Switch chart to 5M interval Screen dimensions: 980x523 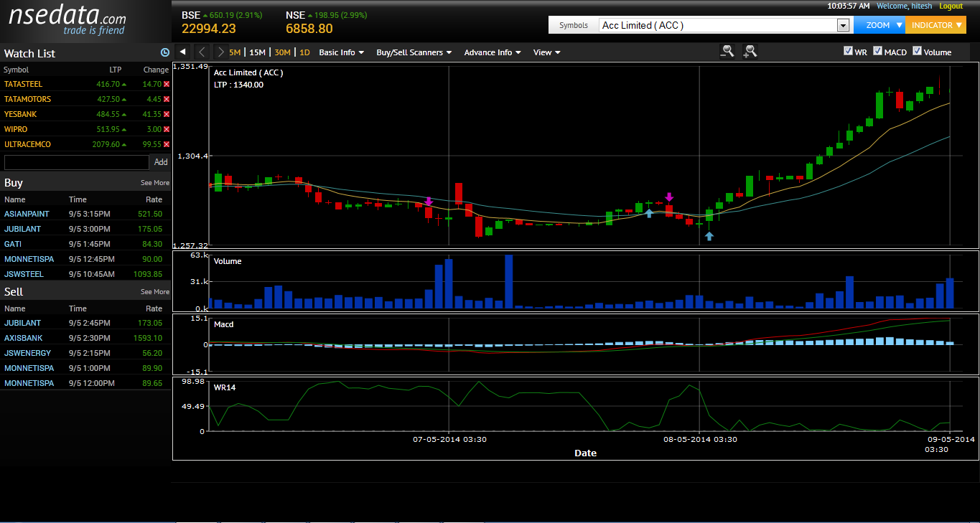pyautogui.click(x=235, y=52)
